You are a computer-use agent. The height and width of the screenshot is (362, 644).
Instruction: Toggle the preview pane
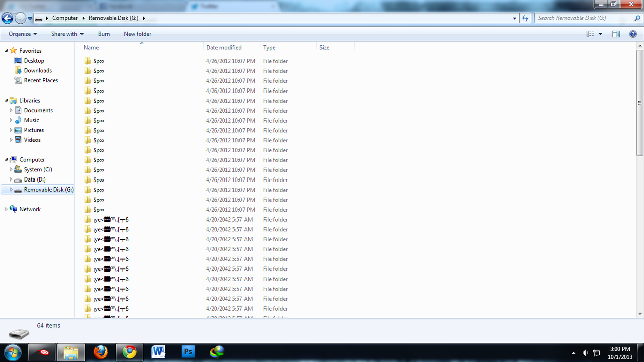tap(616, 34)
